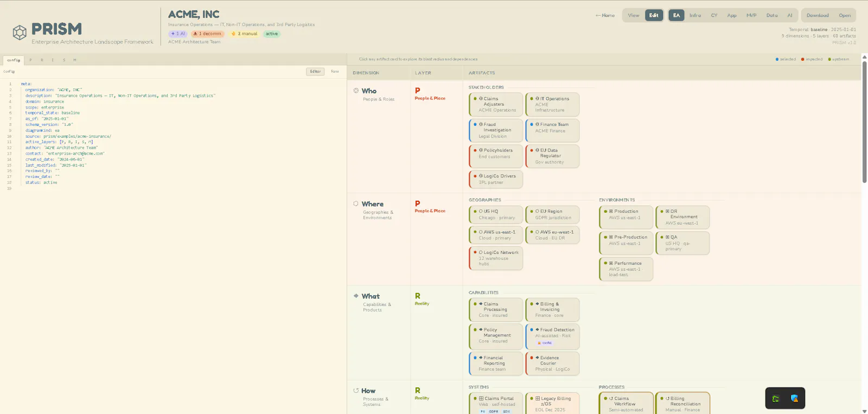Click the blue selected legend dot
868x414 pixels.
click(x=777, y=59)
